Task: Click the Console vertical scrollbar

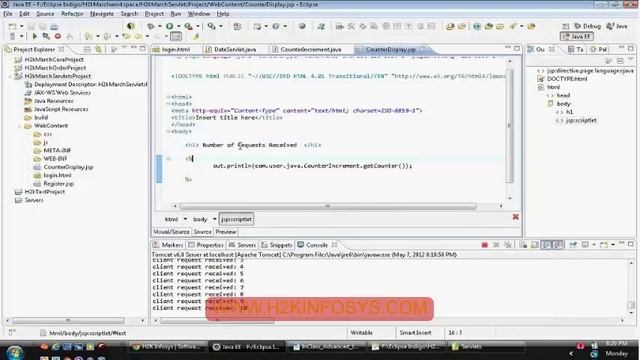Action: (631, 305)
